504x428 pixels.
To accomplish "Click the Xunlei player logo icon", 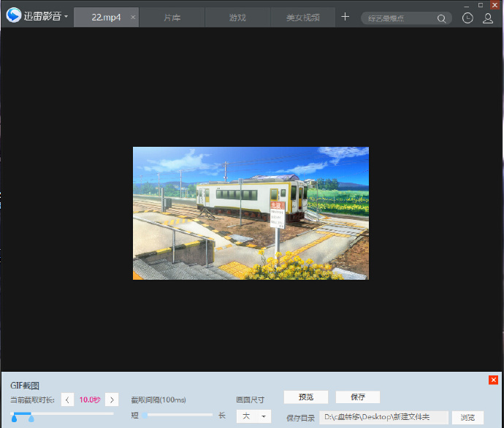I will click(14, 15).
